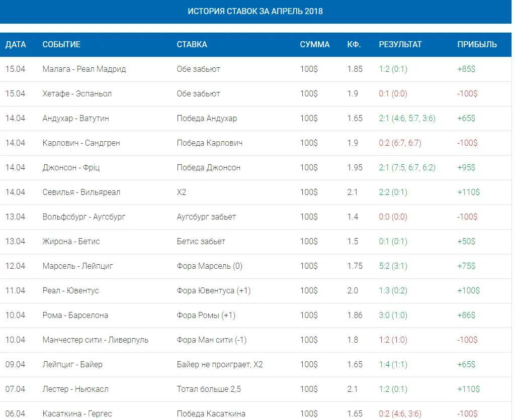Select the Марсель - Лейпциг event

point(77,266)
